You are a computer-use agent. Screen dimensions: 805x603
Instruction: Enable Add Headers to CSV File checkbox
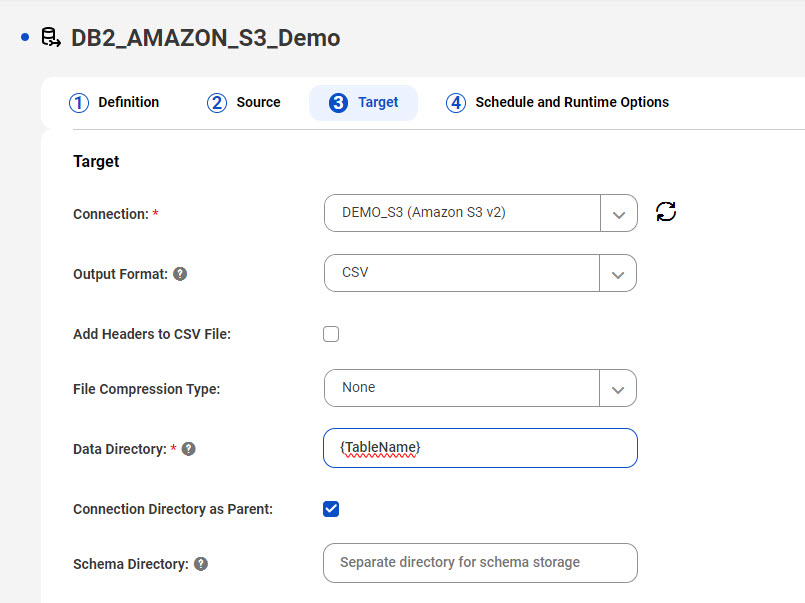point(331,334)
